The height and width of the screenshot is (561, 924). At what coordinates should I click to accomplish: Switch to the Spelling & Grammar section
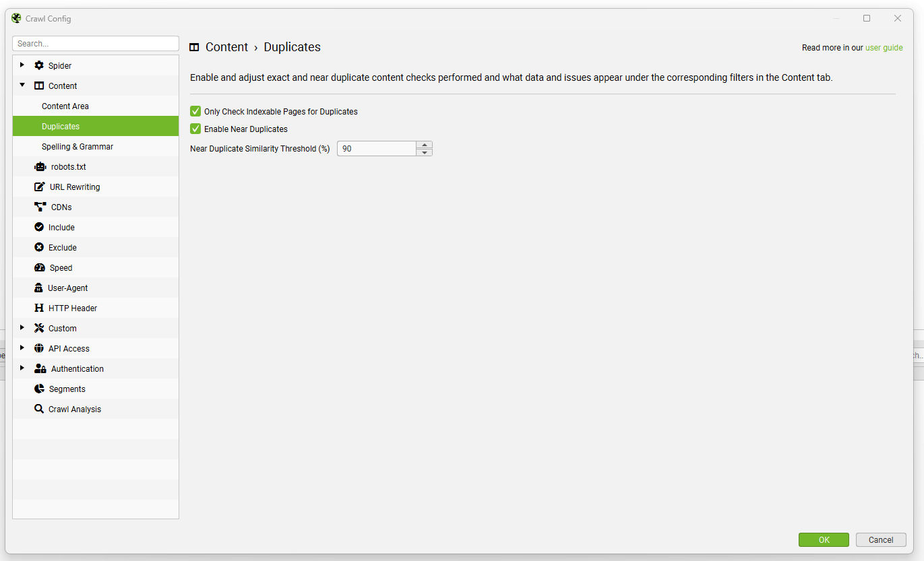click(76, 146)
